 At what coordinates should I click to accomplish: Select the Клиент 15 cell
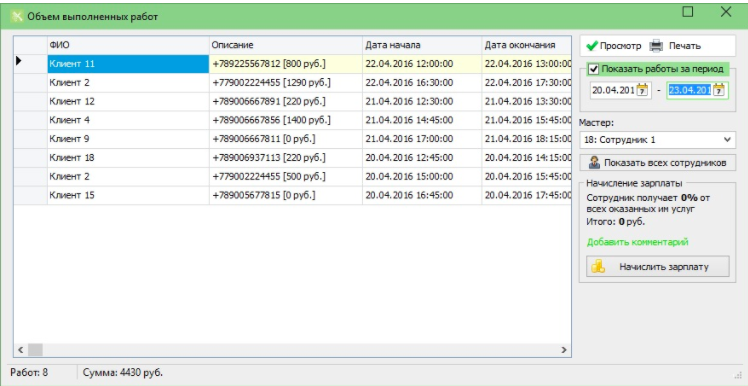point(128,195)
